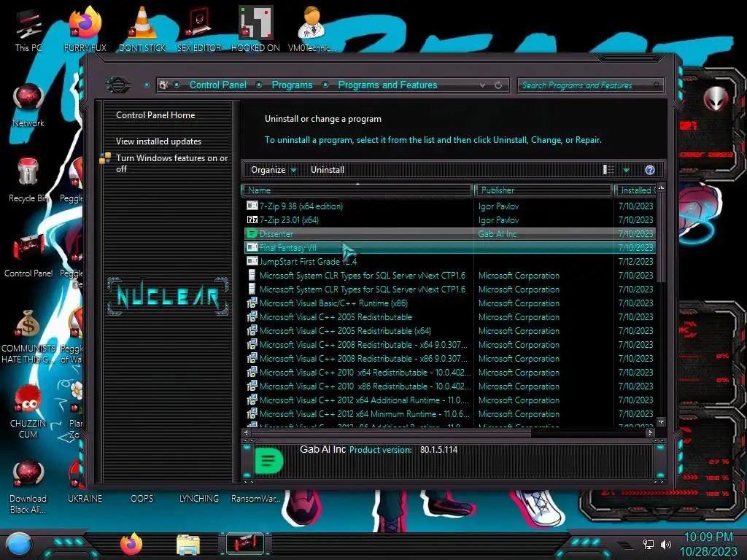Image resolution: width=747 pixels, height=560 pixels.
Task: Select Microsoft Visual C++ 2005 Redistributable (x64)
Action: 450,330
